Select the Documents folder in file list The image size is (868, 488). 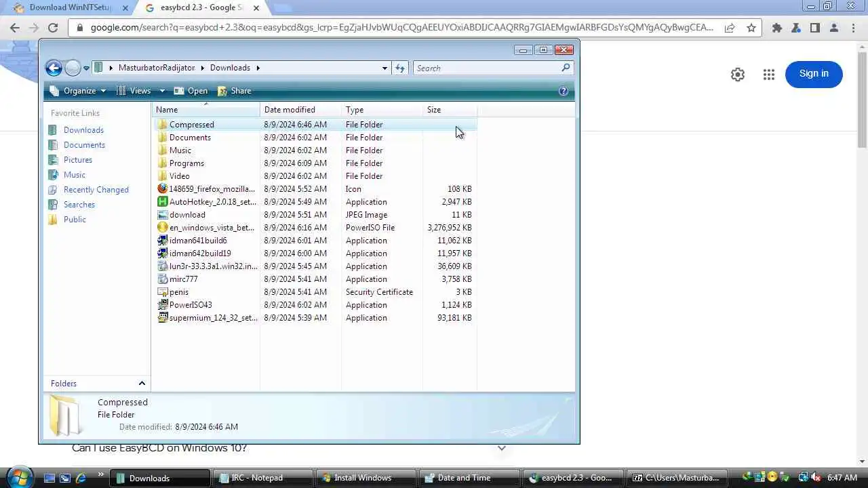click(190, 138)
